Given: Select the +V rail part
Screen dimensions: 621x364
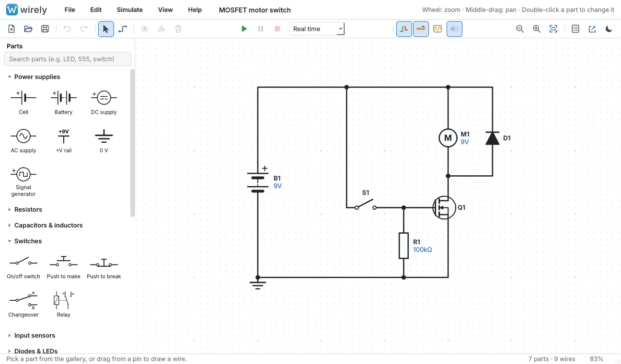Looking at the screenshot, I should pyautogui.click(x=64, y=140).
